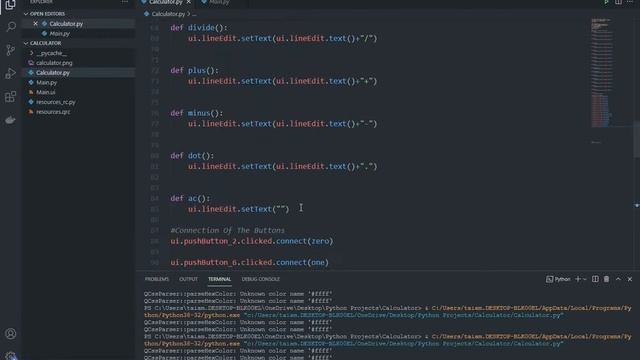The height and width of the screenshot is (360, 640).
Task: Collapse the CALCULATOR folder section
Action: coord(42,43)
